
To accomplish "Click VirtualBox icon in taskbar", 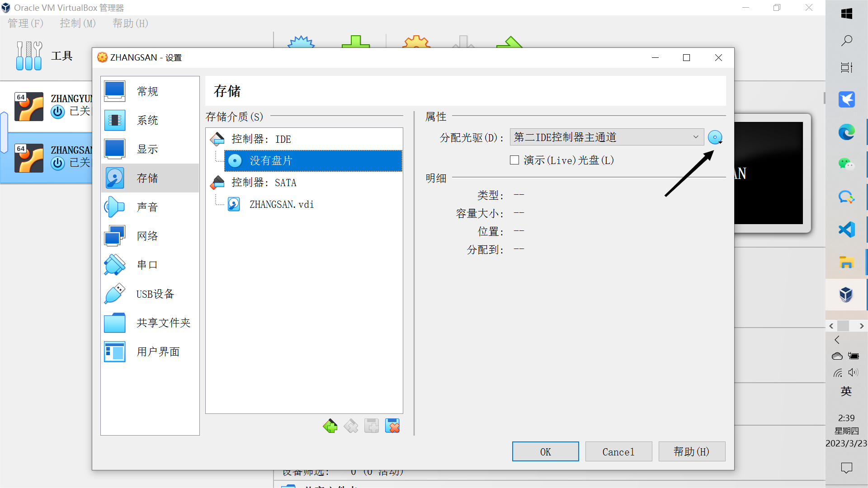I will [846, 295].
